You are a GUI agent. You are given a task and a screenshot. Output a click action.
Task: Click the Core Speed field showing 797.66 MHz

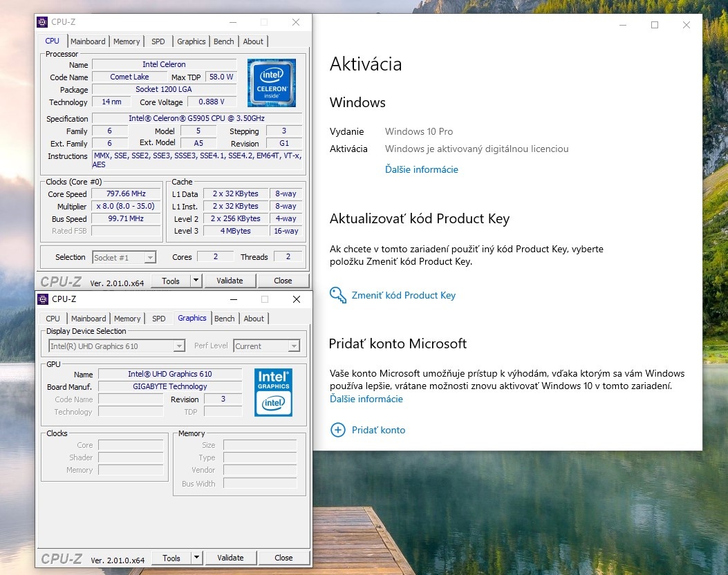point(125,194)
